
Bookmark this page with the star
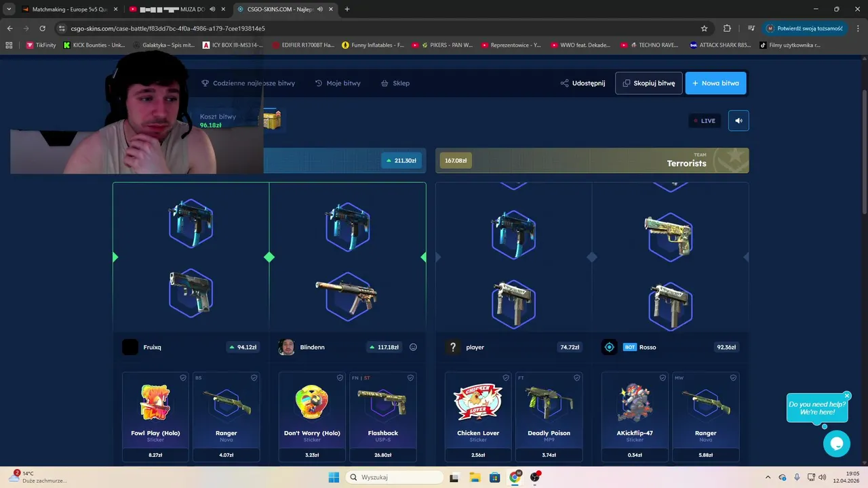pos(704,28)
